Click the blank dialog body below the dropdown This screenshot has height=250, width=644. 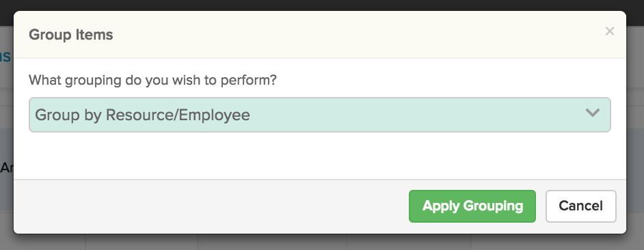[x=319, y=155]
